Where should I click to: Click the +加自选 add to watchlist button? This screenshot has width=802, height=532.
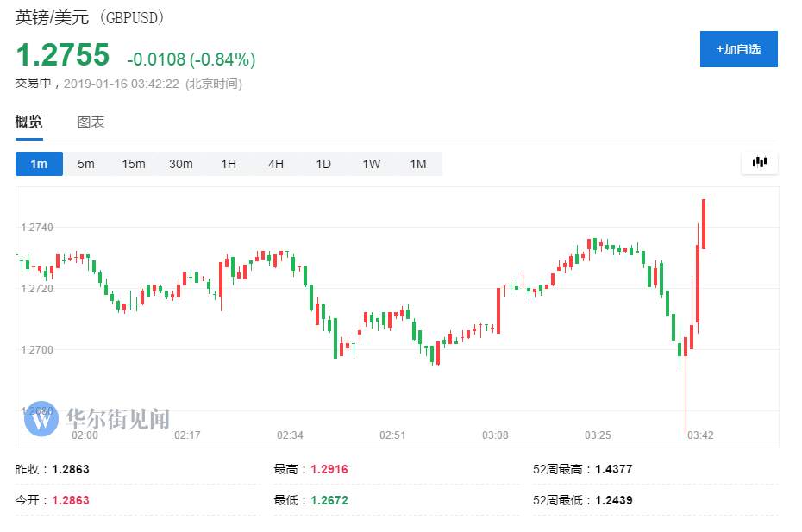pyautogui.click(x=738, y=49)
